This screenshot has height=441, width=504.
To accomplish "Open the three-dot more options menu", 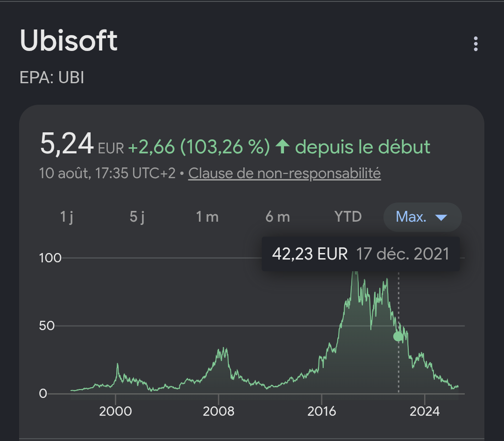I will click(x=476, y=44).
